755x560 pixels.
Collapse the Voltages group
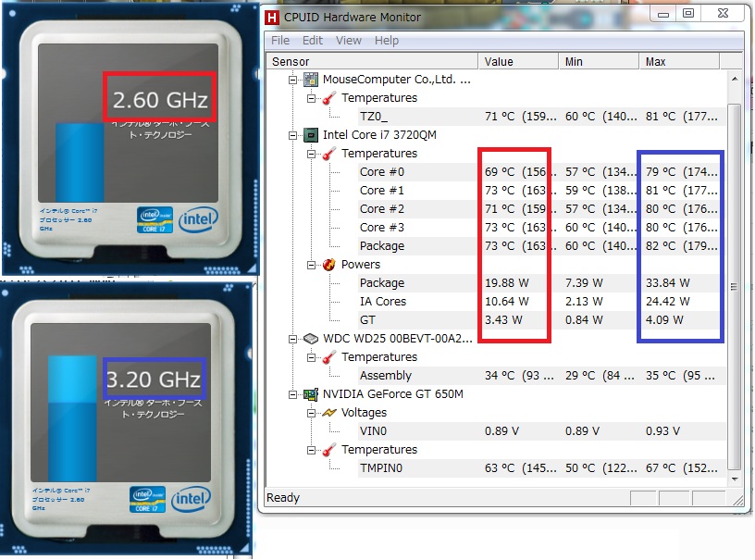[312, 413]
